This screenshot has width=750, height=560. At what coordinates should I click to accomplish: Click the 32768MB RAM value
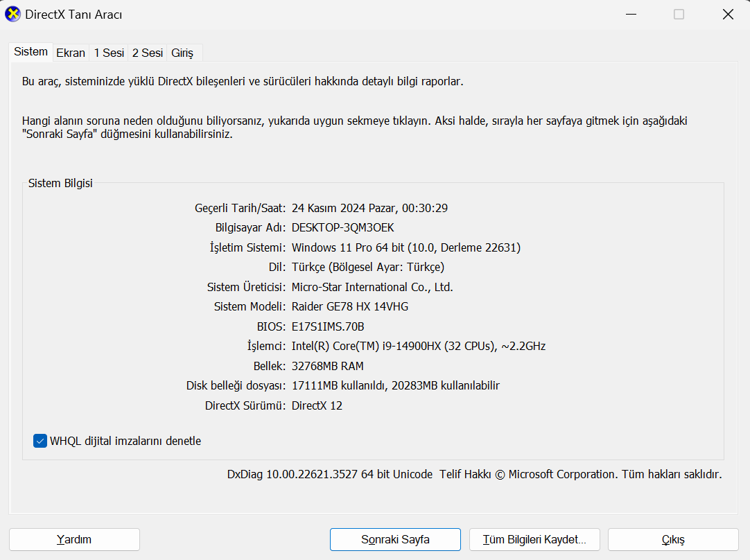click(328, 367)
